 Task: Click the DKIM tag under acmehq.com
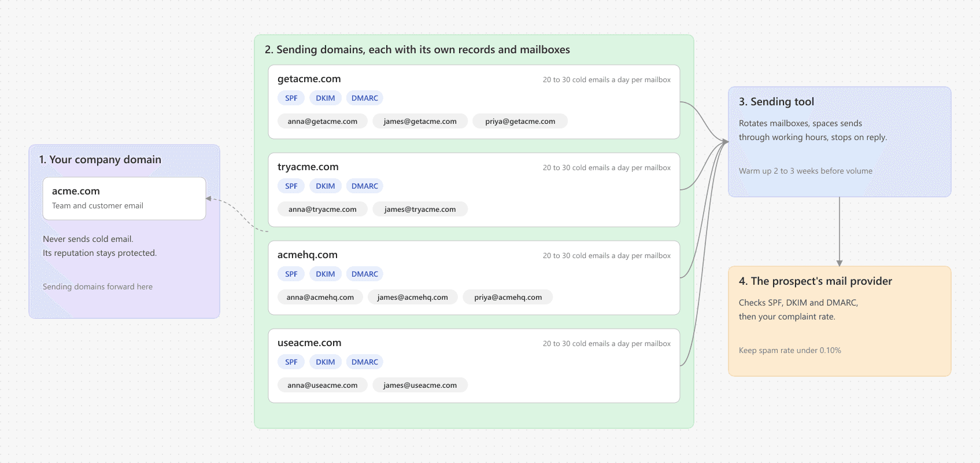tap(326, 274)
